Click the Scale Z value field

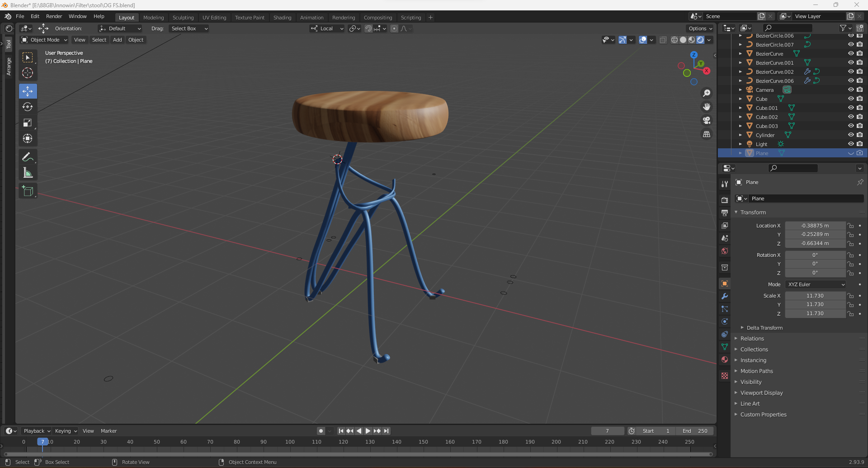pos(815,313)
